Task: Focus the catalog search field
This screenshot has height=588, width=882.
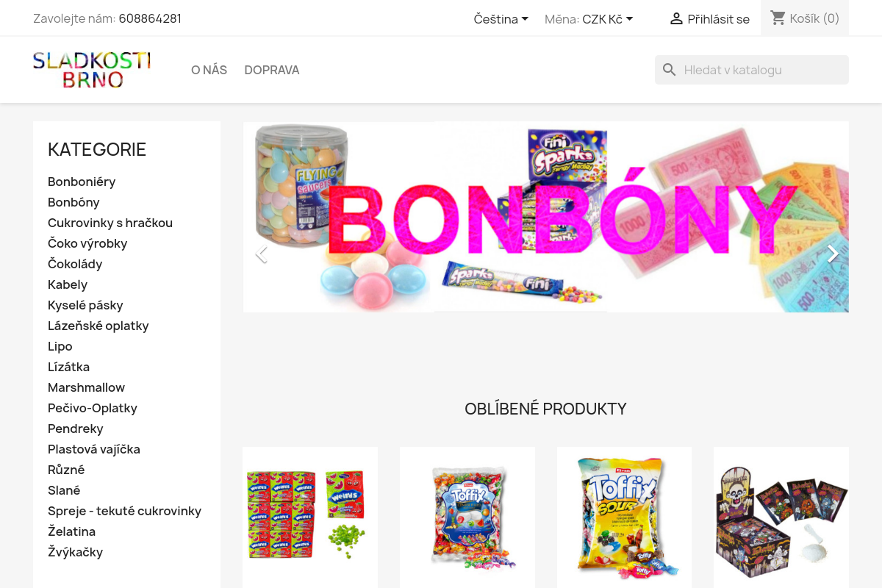Action: [x=752, y=70]
